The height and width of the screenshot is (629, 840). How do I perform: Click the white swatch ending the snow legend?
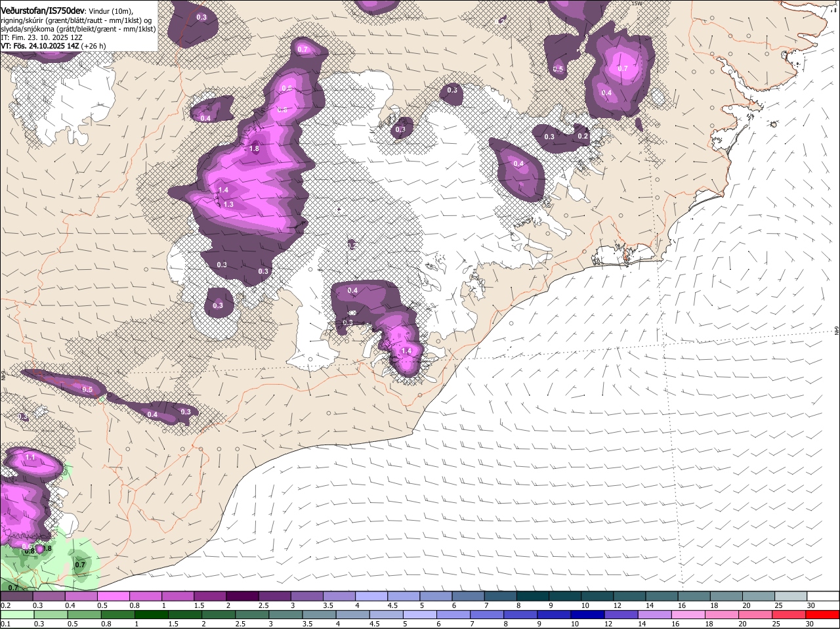(823, 596)
